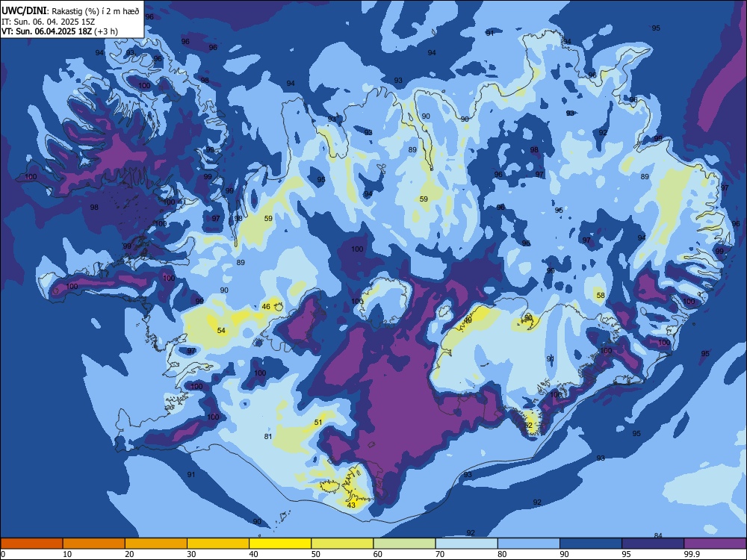747x560 pixels.
Task: Pick the light green 60–70 legend swatch
Action: pos(404,544)
